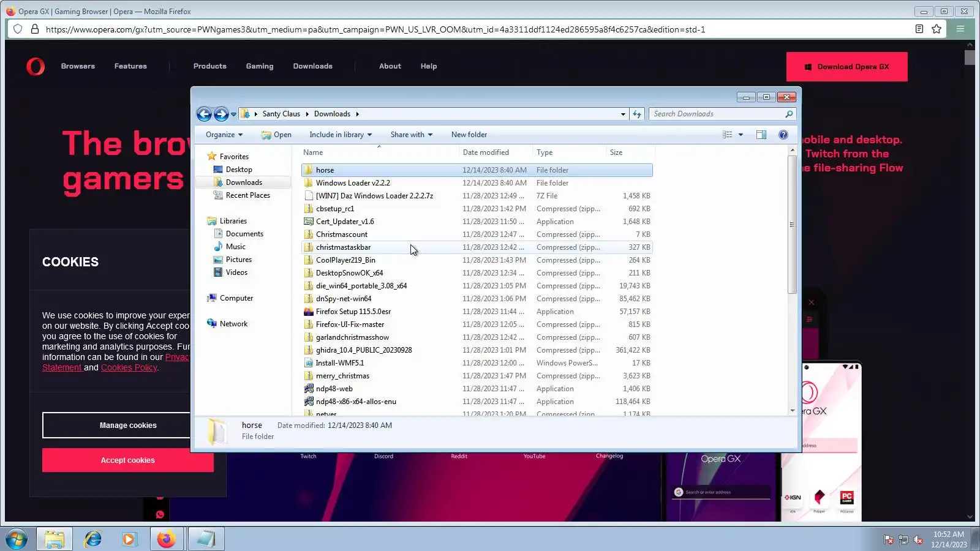
Task: Click the site security padlock icon
Action: pyautogui.click(x=35, y=29)
